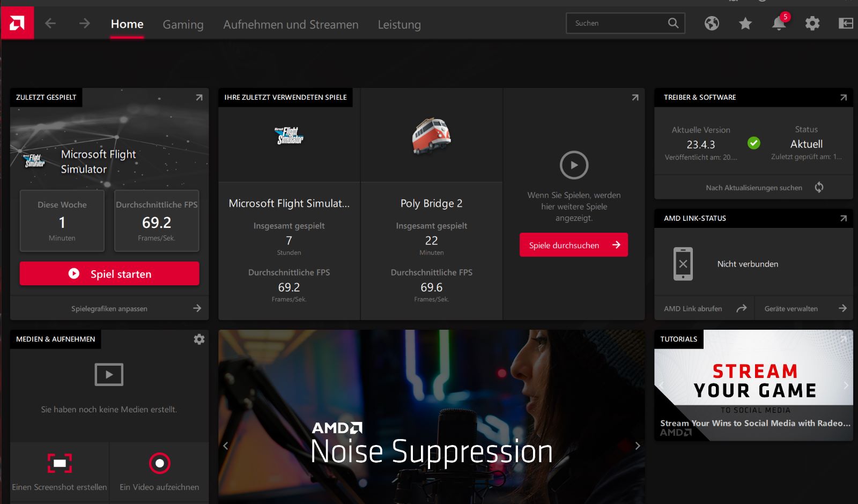Expand the recently used games panel arrow
Viewport: 858px width, 504px height.
point(635,98)
